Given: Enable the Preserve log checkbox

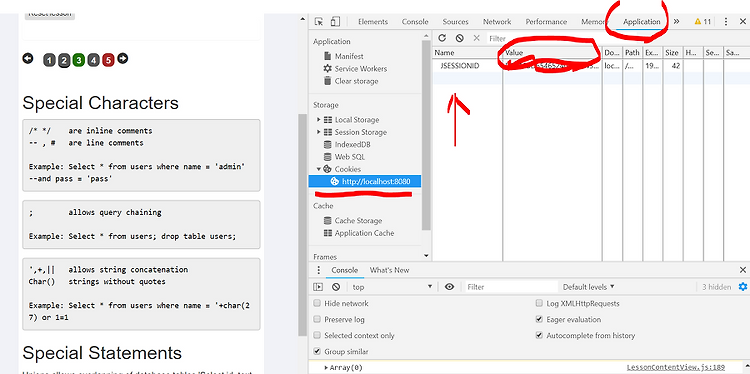Looking at the screenshot, I should pos(317,319).
